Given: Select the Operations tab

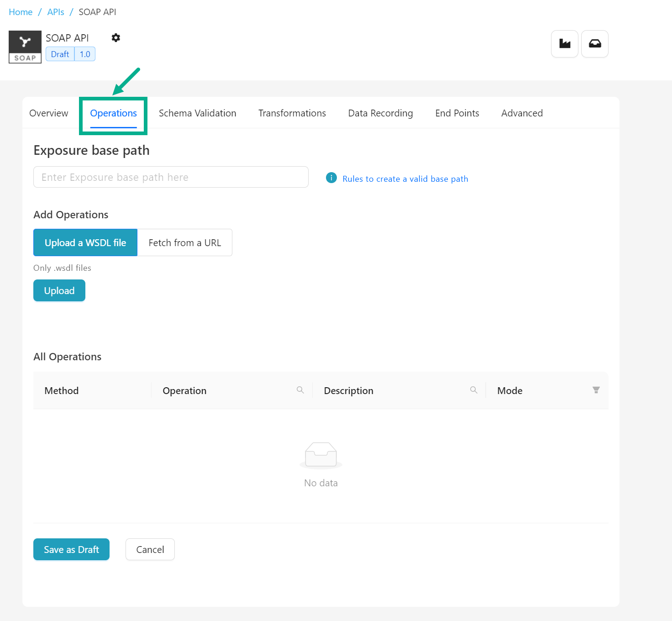Looking at the screenshot, I should 113,113.
